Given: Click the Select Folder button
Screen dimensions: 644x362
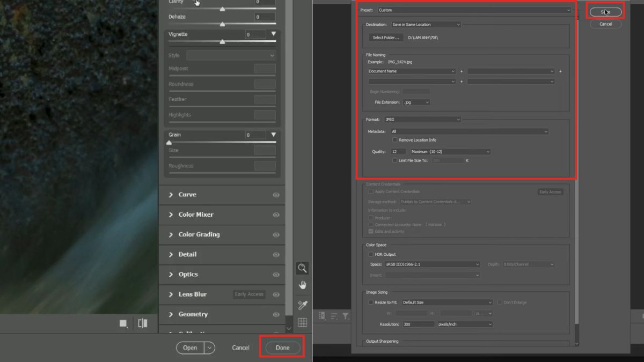Looking at the screenshot, I should [387, 37].
